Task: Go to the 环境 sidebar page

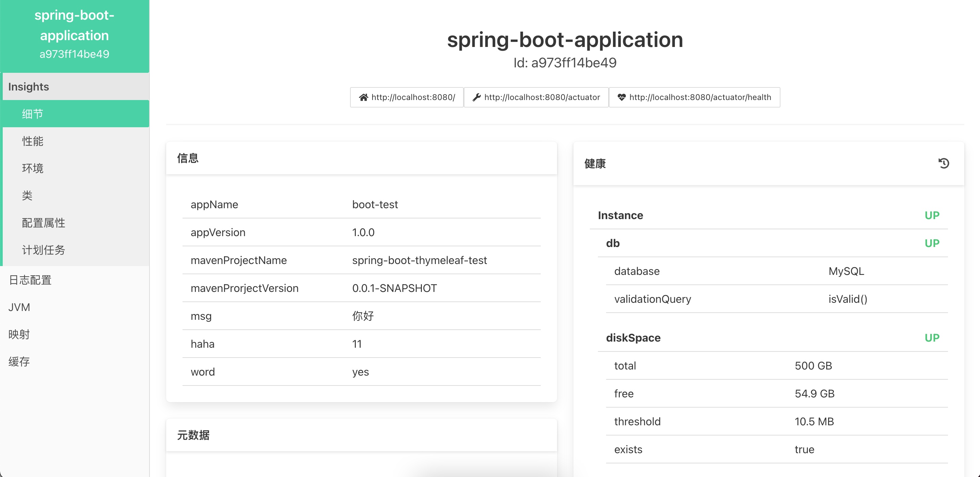Action: pyautogui.click(x=33, y=168)
